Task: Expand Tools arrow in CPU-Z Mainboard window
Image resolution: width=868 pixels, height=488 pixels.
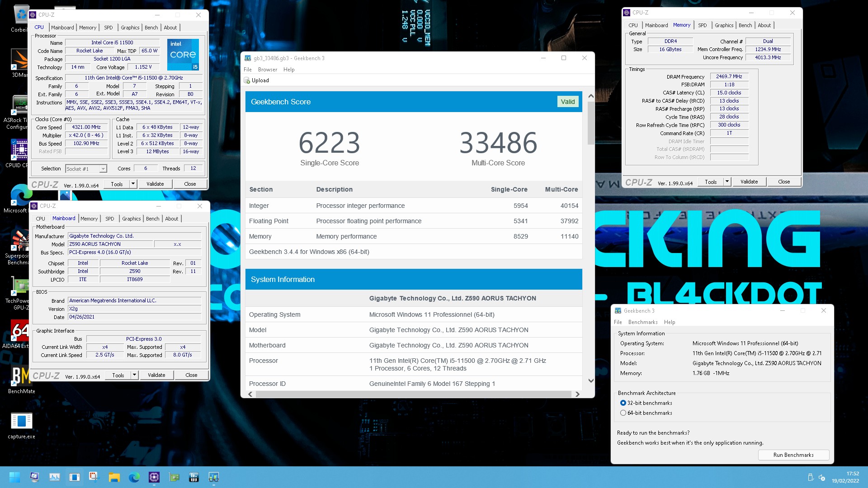Action: [135, 375]
